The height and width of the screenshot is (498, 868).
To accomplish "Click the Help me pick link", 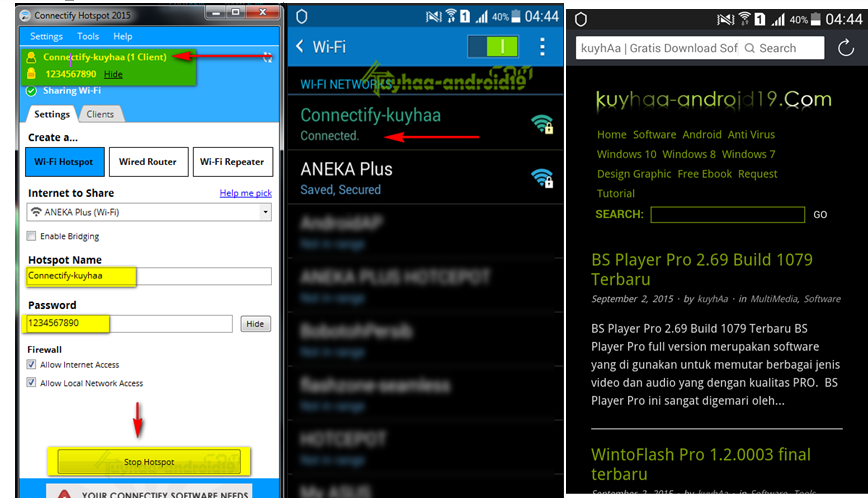I will [245, 193].
